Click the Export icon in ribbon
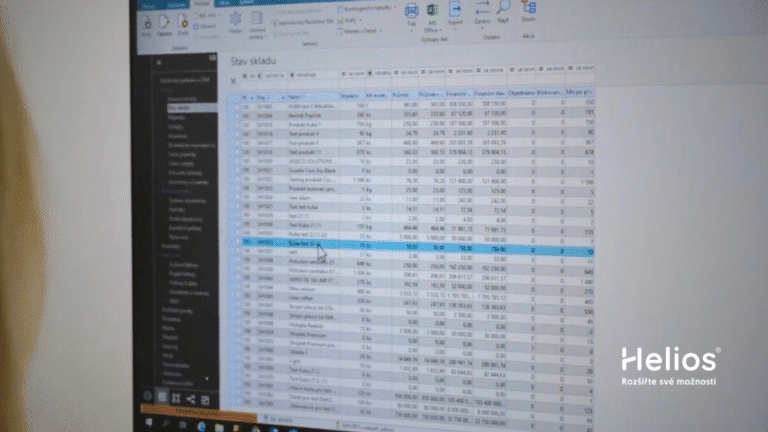 coord(457,11)
